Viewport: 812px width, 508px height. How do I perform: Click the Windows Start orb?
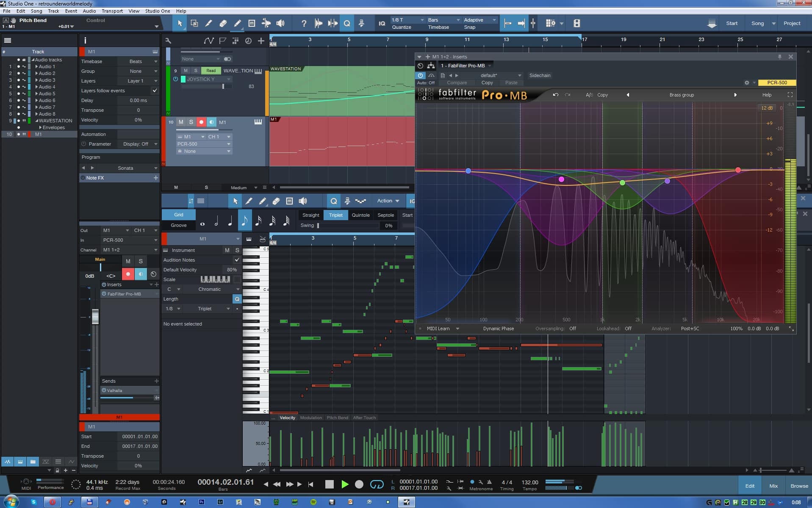11,502
